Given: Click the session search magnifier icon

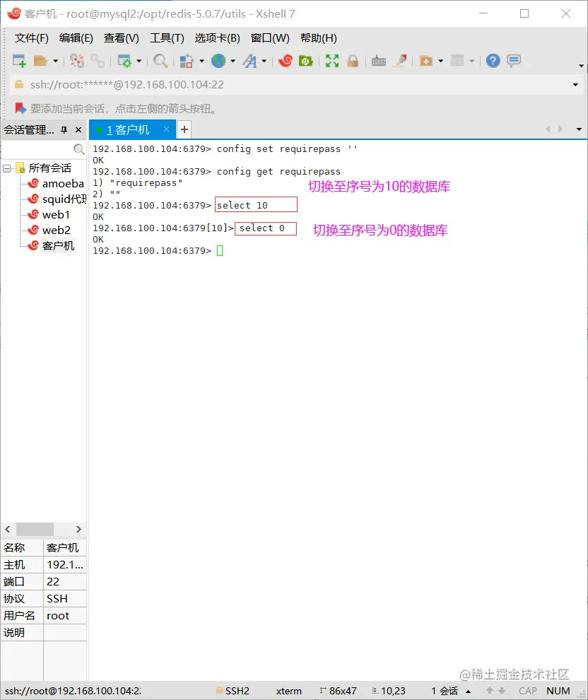Looking at the screenshot, I should pos(79,149).
